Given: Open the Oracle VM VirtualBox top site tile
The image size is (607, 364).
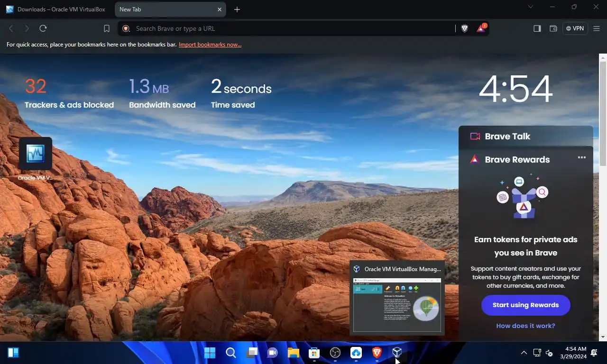Looking at the screenshot, I should pos(36,159).
